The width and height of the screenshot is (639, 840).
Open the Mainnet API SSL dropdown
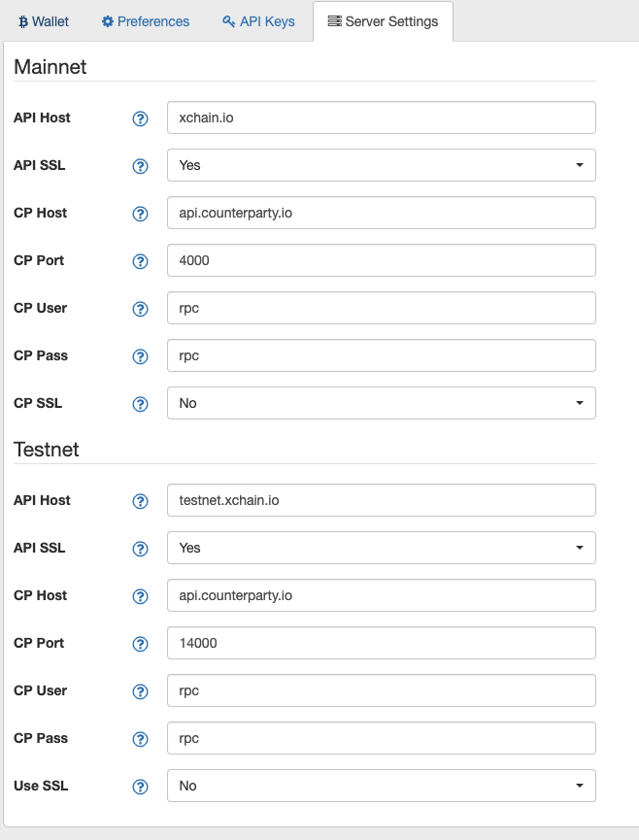click(x=382, y=165)
